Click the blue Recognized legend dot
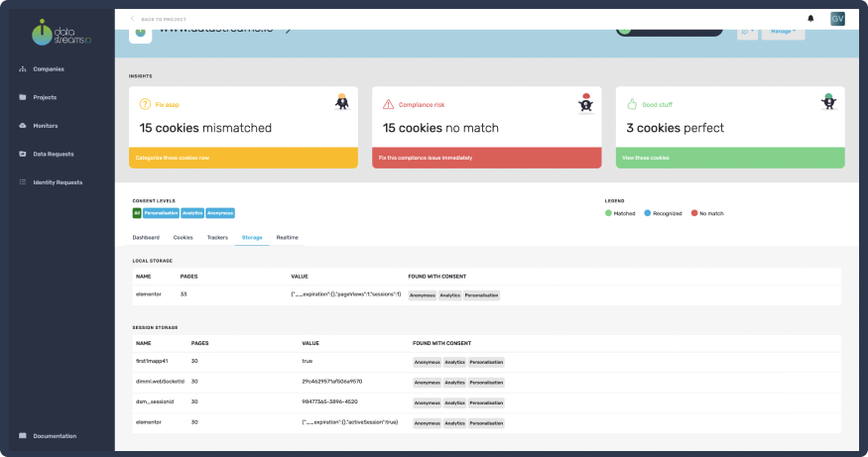The width and height of the screenshot is (868, 457). point(647,213)
